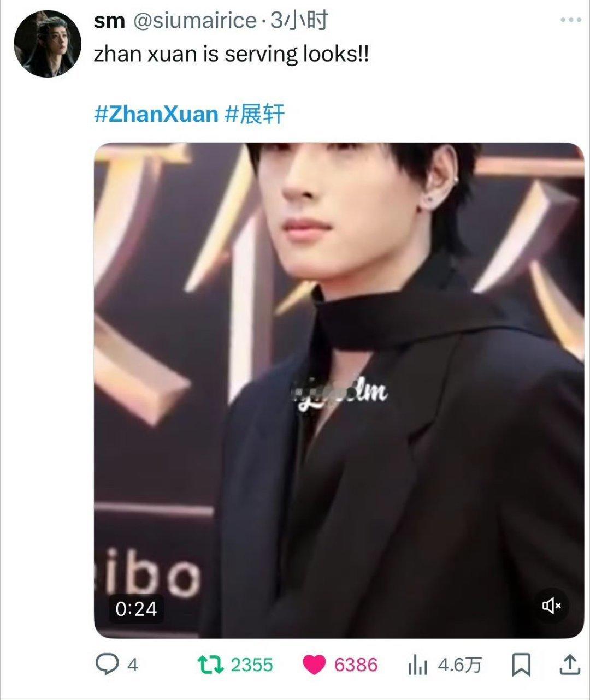Screen dimensions: 590x700
Task: Click the like count 6386
Action: (x=356, y=665)
